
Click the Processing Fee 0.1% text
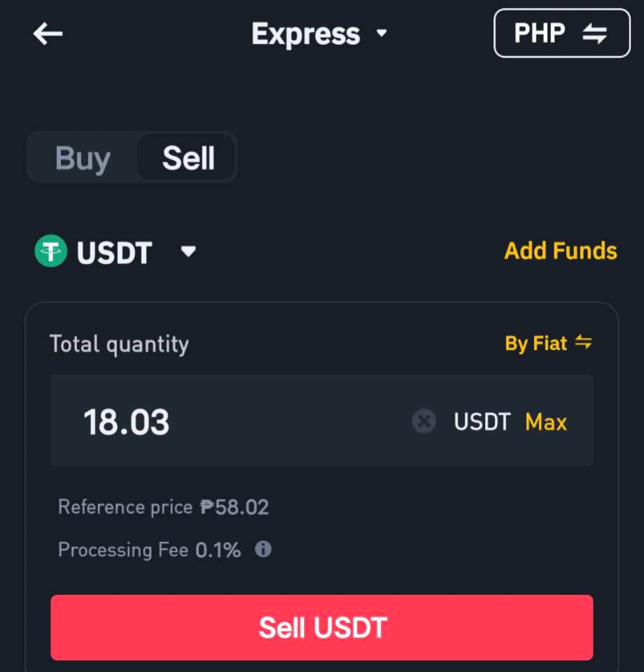pos(149,550)
